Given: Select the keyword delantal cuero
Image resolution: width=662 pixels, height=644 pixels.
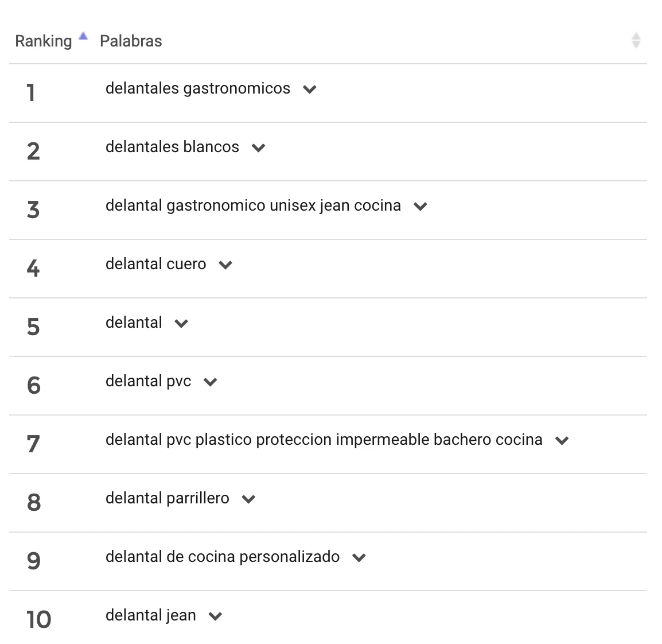Looking at the screenshot, I should (156, 264).
